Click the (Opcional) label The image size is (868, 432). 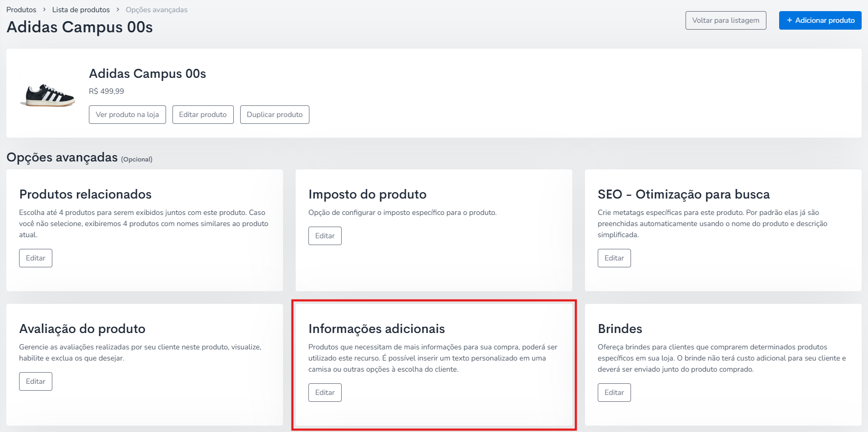137,159
